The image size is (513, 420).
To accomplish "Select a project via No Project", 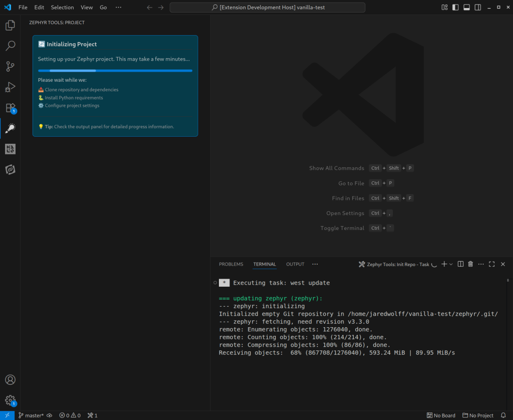I will coord(477,415).
